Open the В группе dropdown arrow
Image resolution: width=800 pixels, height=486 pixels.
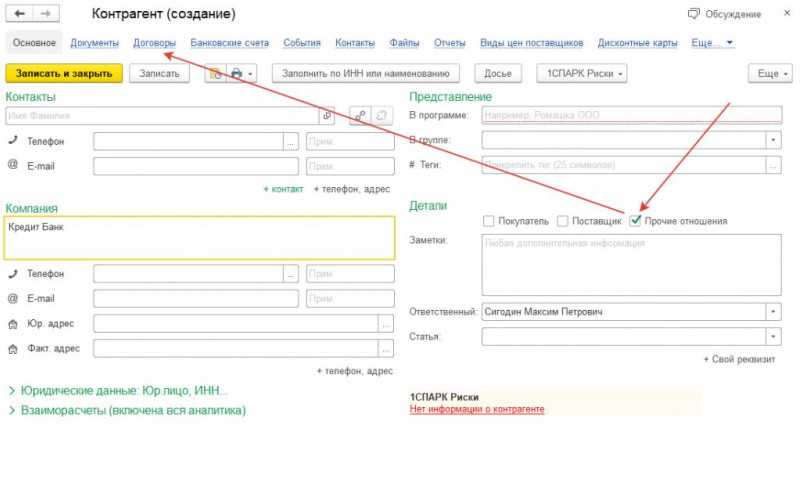coord(773,140)
